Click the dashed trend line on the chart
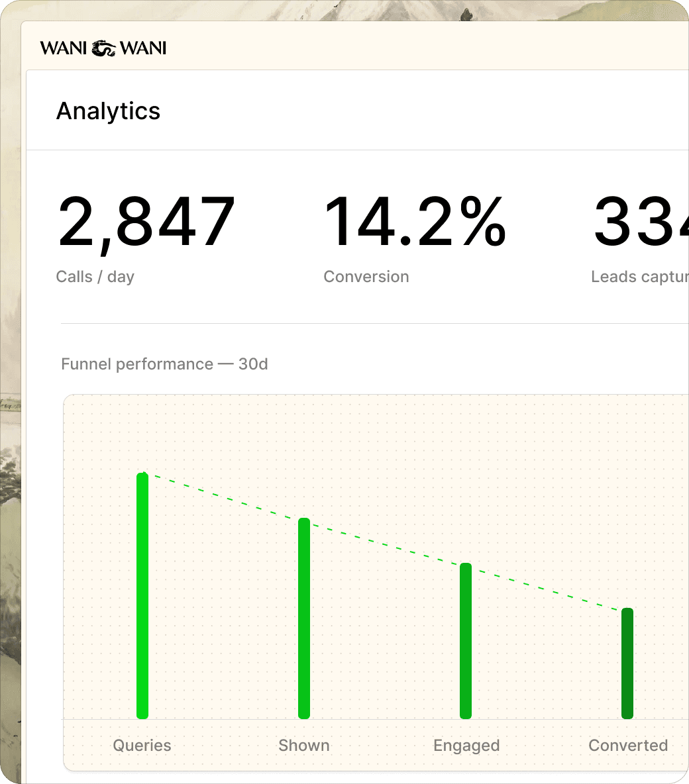This screenshot has width=689, height=784. point(384,542)
